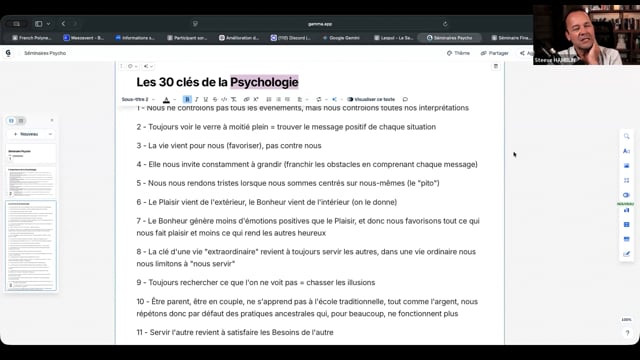Open smart visuals icon in right toolbar
Image resolution: width=640 pixels, height=360 pixels.
627,195
